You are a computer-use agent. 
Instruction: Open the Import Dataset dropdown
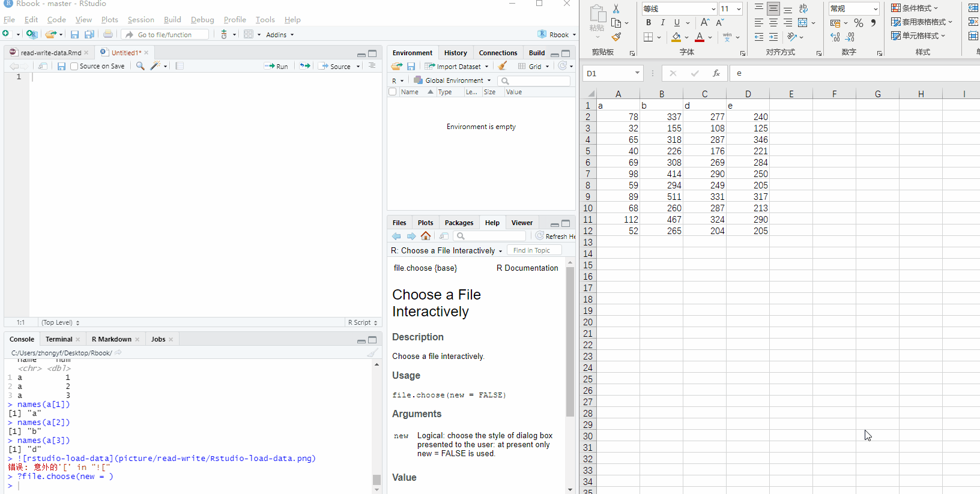point(457,67)
